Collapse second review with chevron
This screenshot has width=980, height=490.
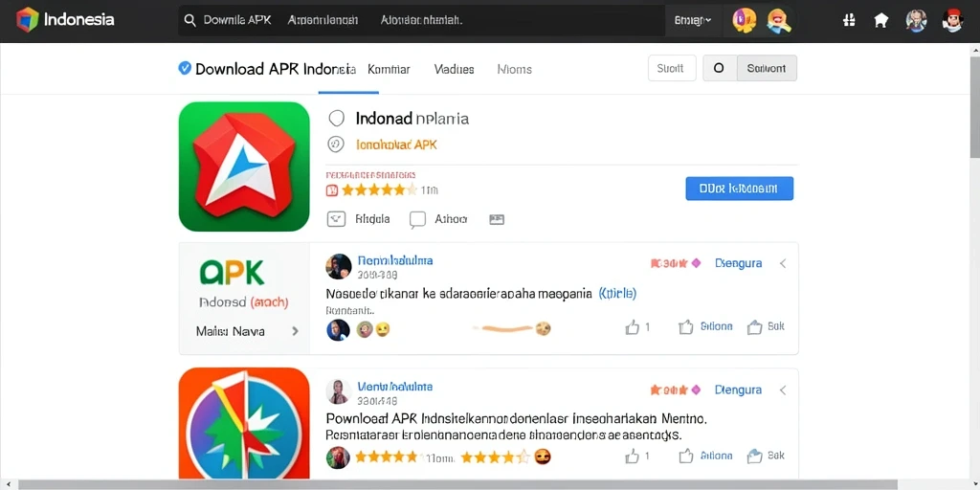(x=783, y=390)
